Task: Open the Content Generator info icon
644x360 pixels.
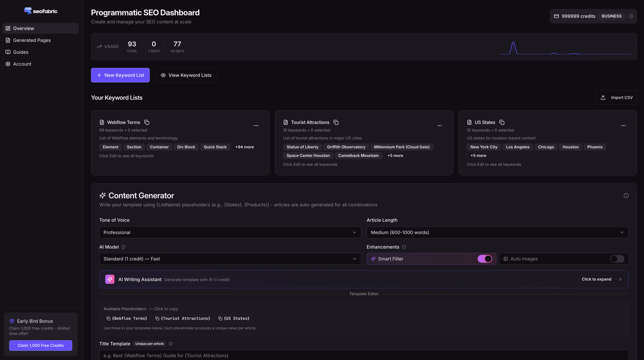Action: coord(626,195)
